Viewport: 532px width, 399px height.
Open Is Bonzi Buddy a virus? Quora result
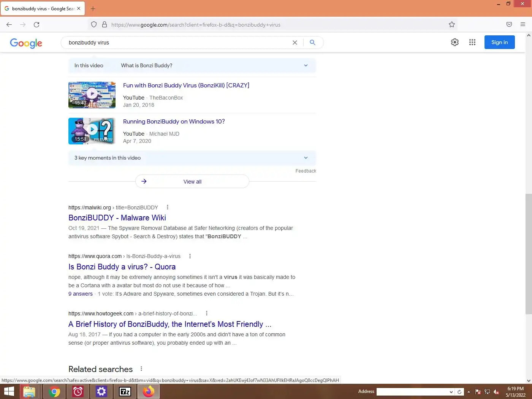[122, 267]
